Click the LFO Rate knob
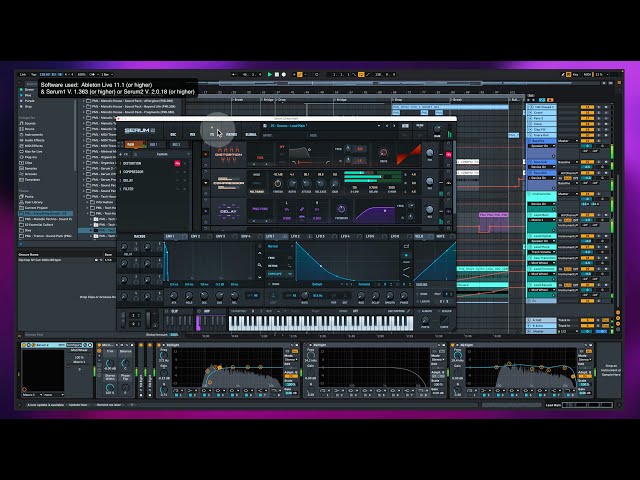This screenshot has width=640, height=480. click(x=304, y=296)
